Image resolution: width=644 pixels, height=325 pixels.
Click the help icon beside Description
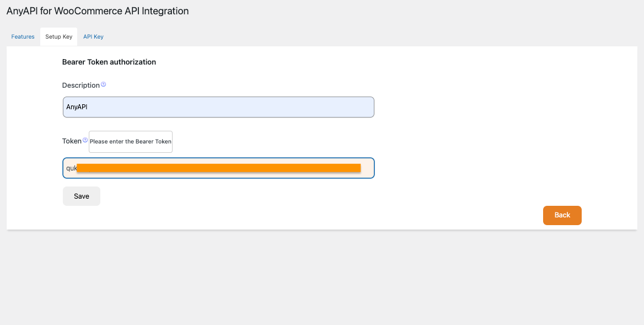[104, 85]
